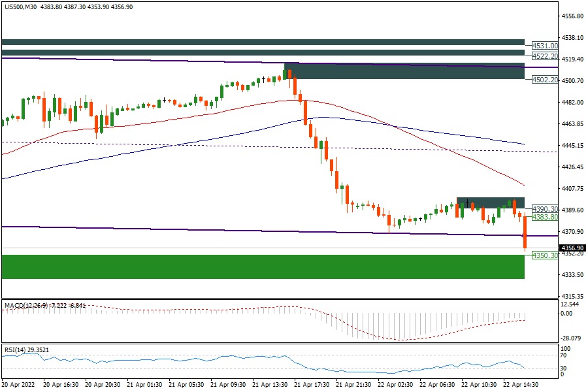This screenshot has height=392, width=588.
Task: Click the small dark zone above 4390.30
Action: pos(490,203)
